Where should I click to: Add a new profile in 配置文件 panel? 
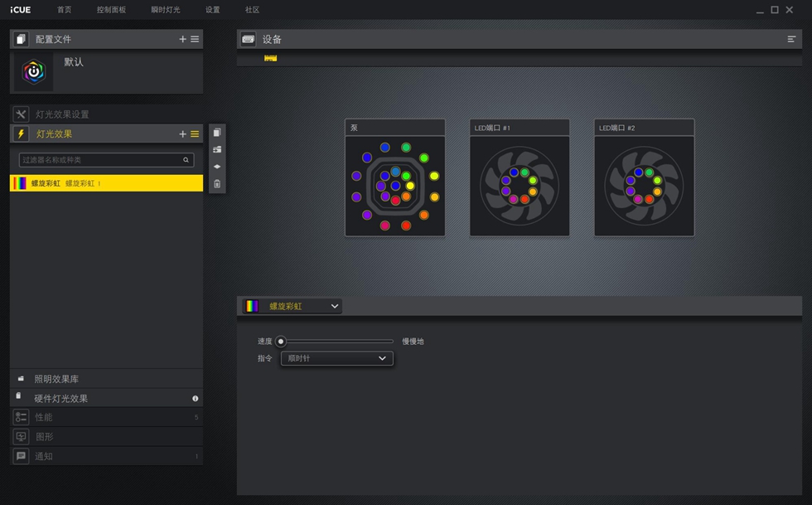pyautogui.click(x=182, y=39)
